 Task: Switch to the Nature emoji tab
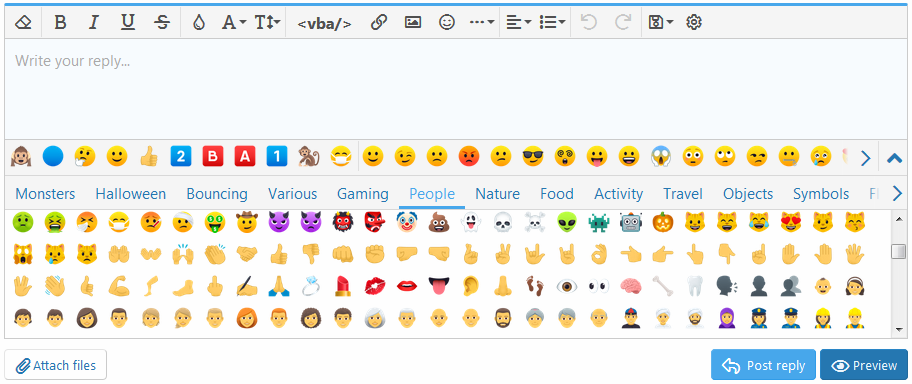click(497, 194)
